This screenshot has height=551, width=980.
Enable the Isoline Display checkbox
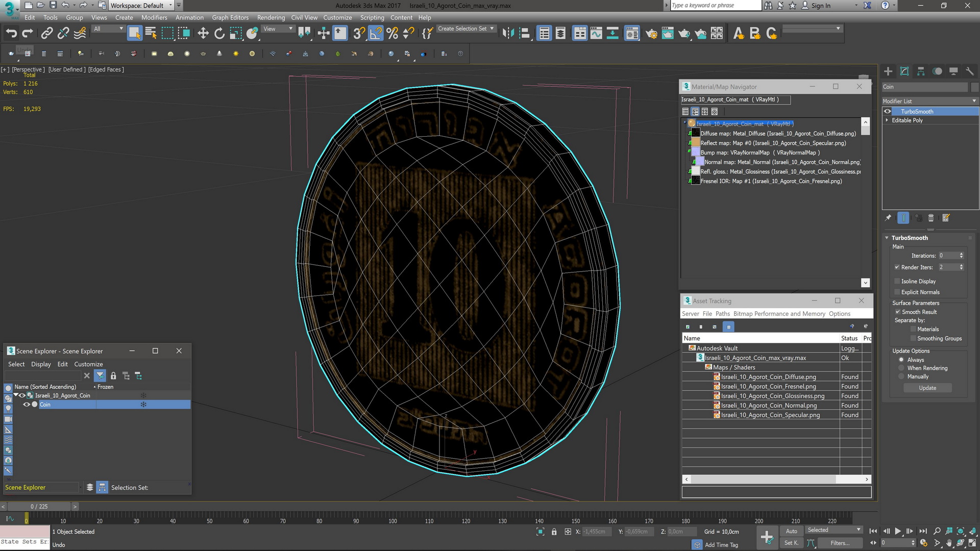coord(897,281)
